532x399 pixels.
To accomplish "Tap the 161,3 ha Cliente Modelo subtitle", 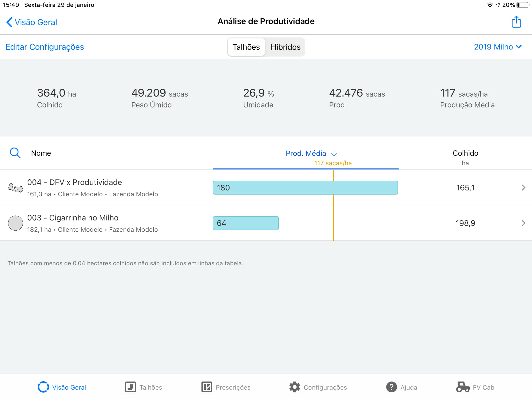I will (x=92, y=194).
